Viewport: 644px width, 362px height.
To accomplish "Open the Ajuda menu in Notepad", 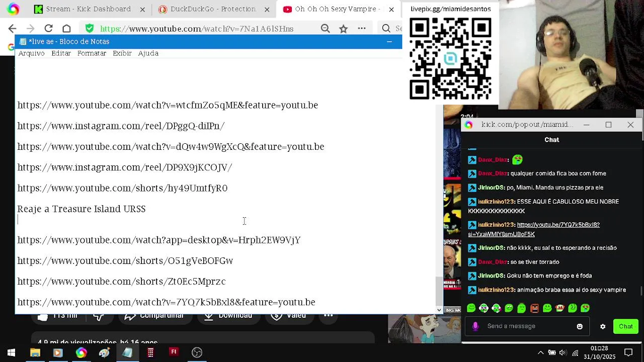I will coord(148,53).
